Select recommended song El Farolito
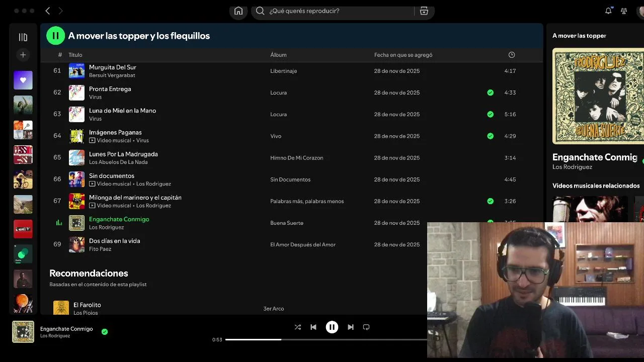The image size is (644, 362). pos(87,305)
